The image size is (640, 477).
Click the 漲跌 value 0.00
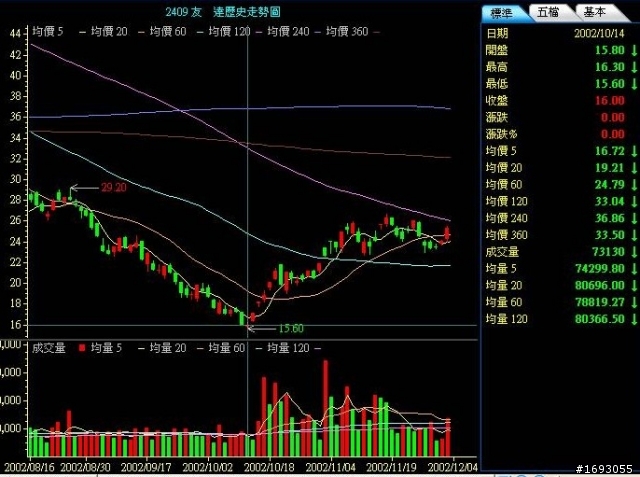coord(613,118)
